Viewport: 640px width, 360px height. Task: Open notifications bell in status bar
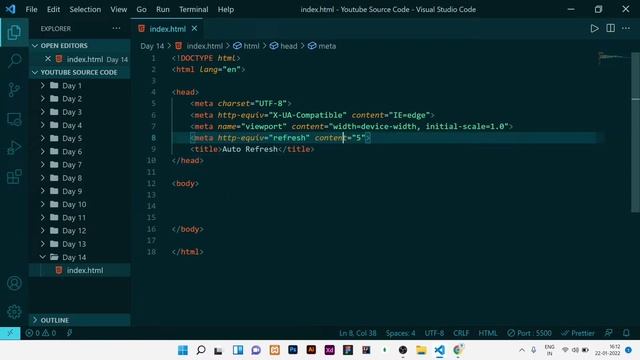(x=626, y=333)
